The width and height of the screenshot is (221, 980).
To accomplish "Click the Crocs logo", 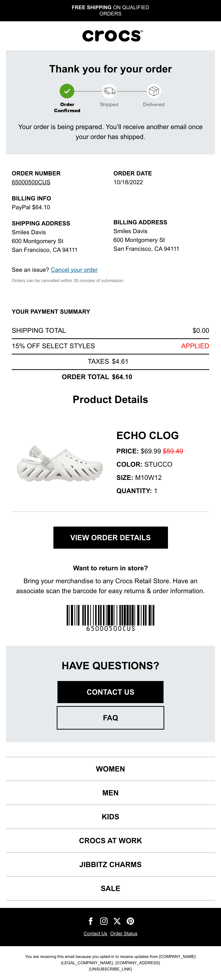I will point(112,36).
